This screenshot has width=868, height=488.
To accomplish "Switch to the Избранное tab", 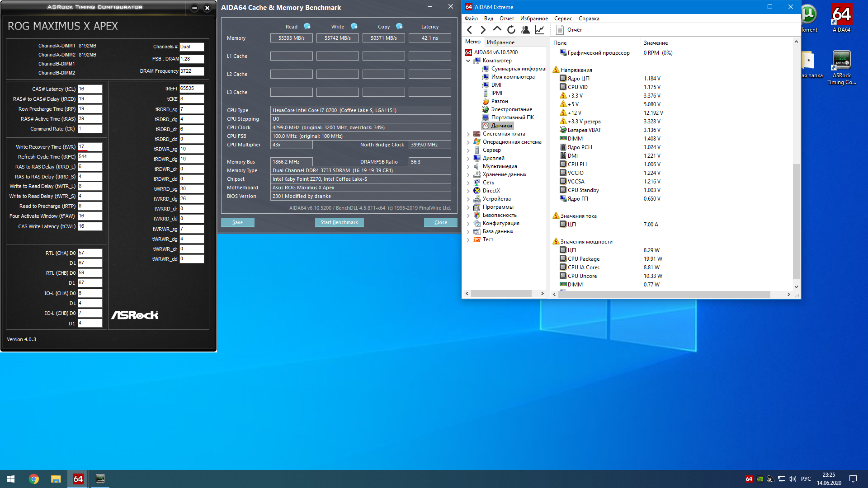I will (x=500, y=42).
